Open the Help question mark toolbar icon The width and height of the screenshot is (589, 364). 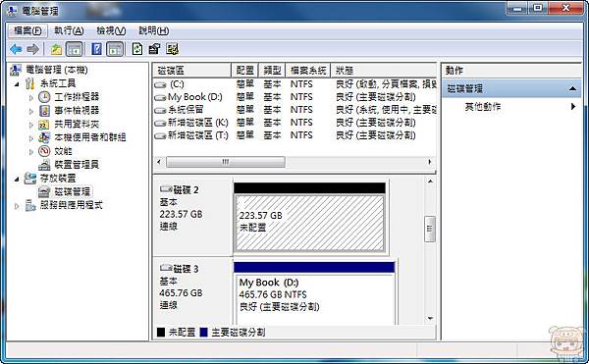[x=96, y=49]
